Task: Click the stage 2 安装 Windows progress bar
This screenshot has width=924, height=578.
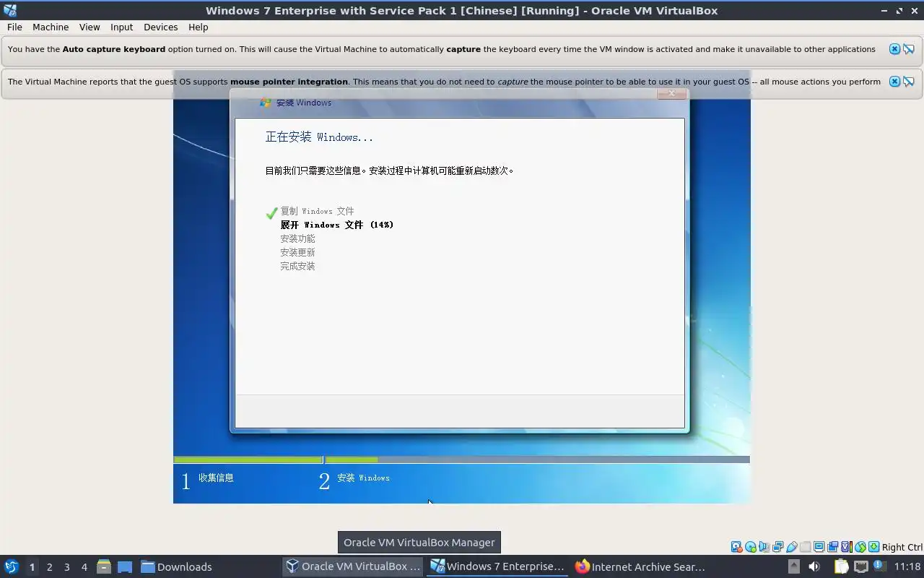Action: 537,460
